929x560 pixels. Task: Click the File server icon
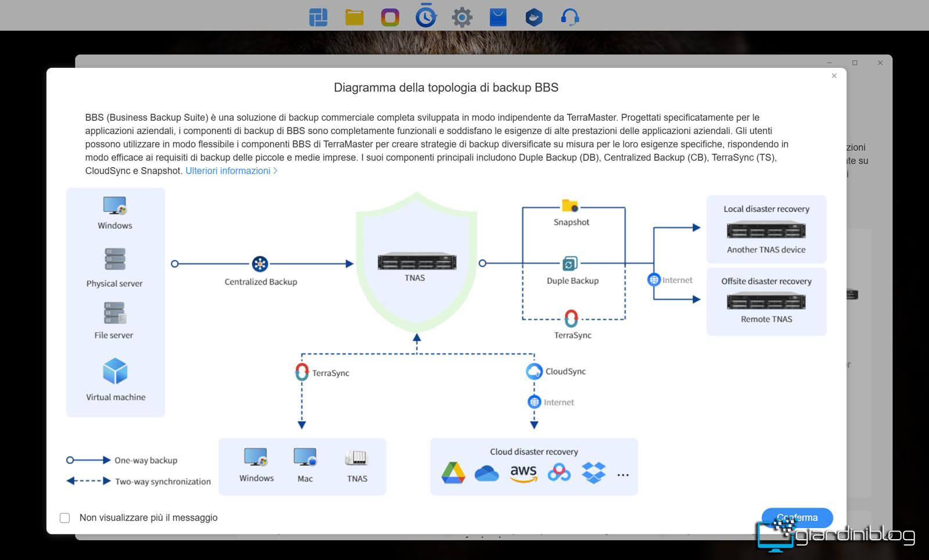[x=115, y=313]
